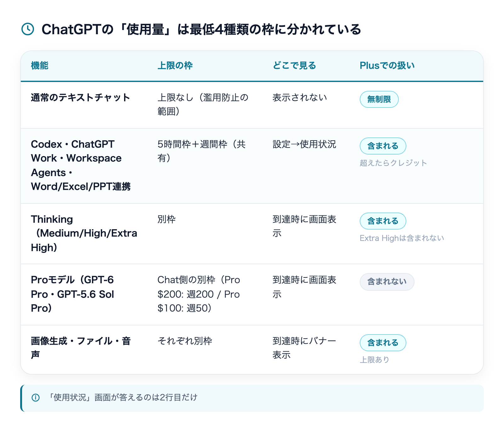
Task: Click the info icon in the footnote
Action: [x=36, y=398]
